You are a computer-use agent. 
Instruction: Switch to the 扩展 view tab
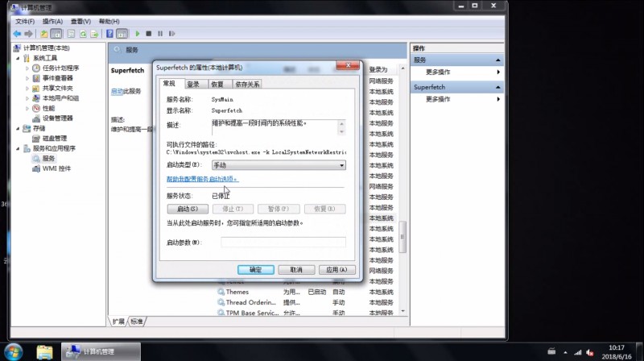pos(118,322)
